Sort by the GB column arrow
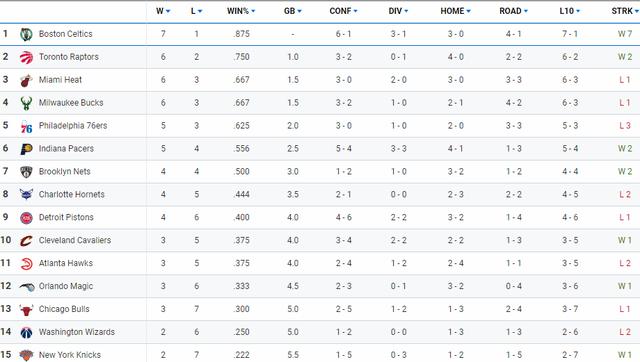 tap(300, 11)
